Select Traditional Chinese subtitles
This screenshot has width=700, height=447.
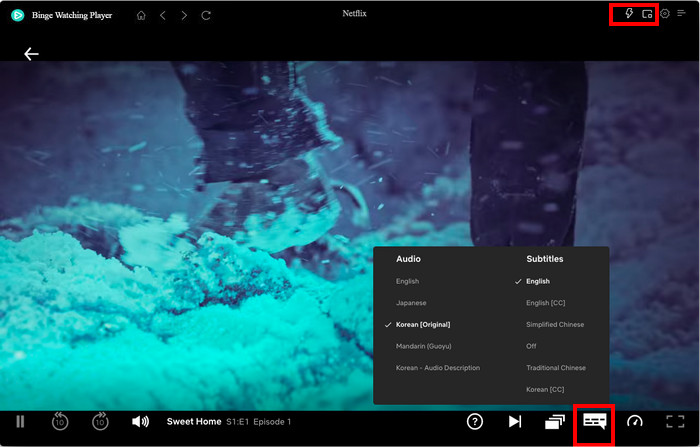point(555,368)
